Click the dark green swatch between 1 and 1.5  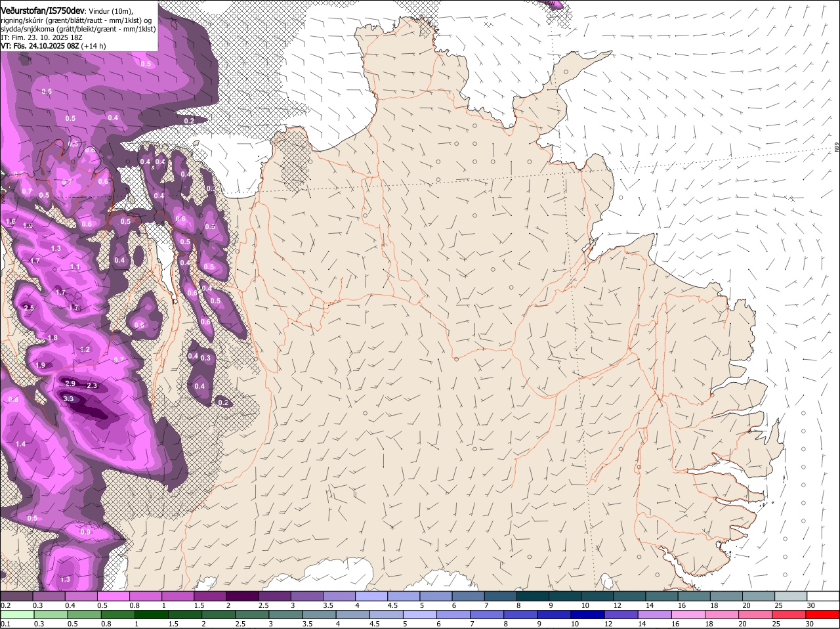[152, 615]
